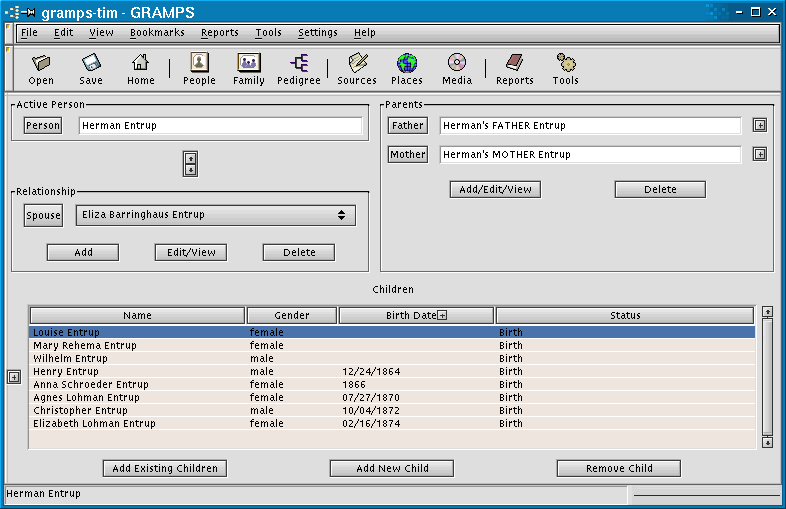Open the Media view
The width and height of the screenshot is (786, 509).
pyautogui.click(x=457, y=69)
